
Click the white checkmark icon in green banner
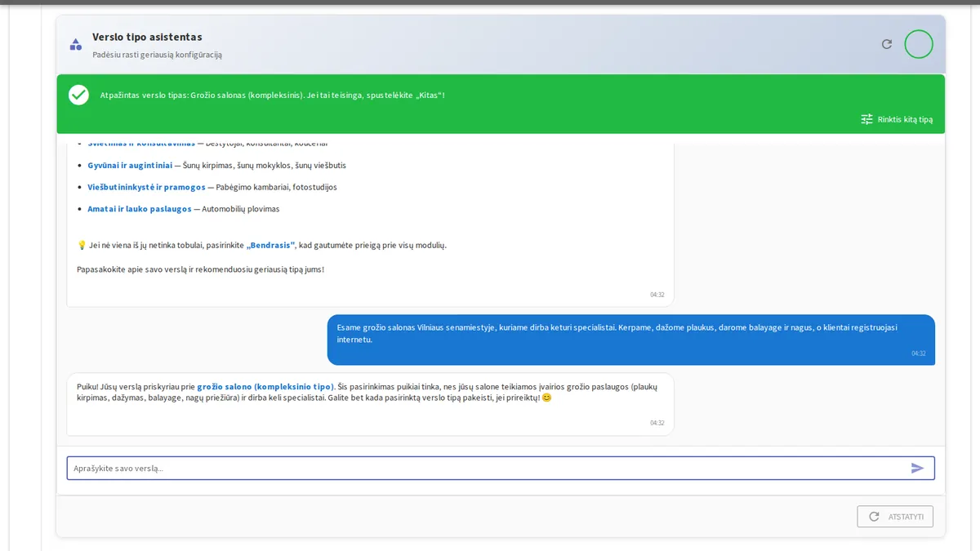(78, 95)
